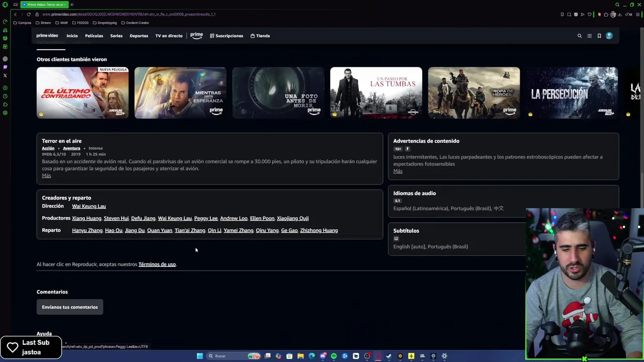This screenshot has height=362, width=644.
Task: Open the FS2020 bookmark folder
Action: pyautogui.click(x=80, y=23)
